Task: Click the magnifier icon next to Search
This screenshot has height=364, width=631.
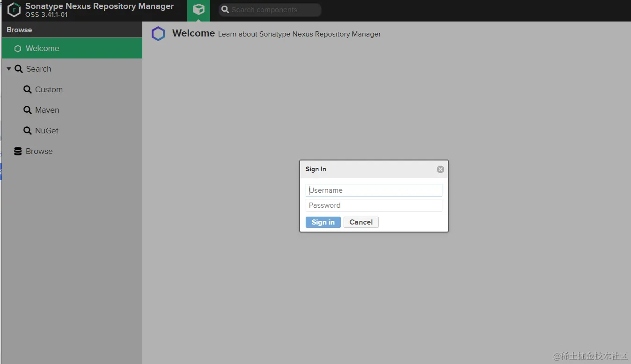Action: click(19, 69)
